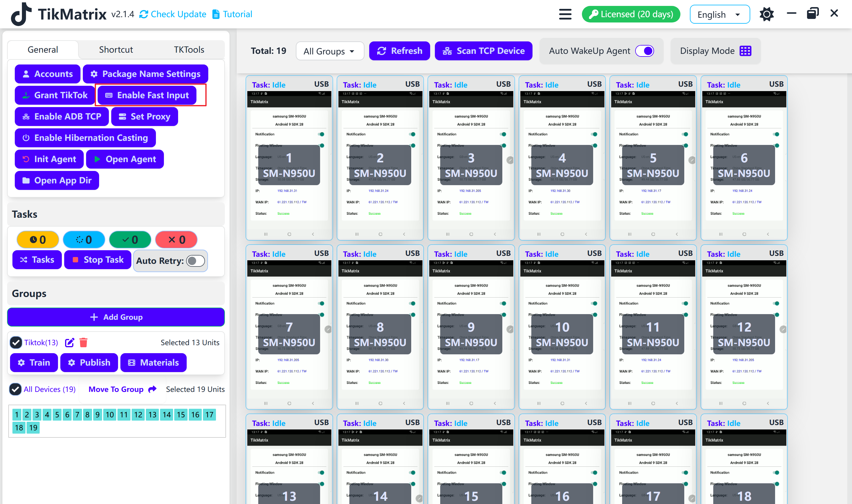Toggle the Auto Retry switch
This screenshot has height=504, width=852.
(196, 261)
